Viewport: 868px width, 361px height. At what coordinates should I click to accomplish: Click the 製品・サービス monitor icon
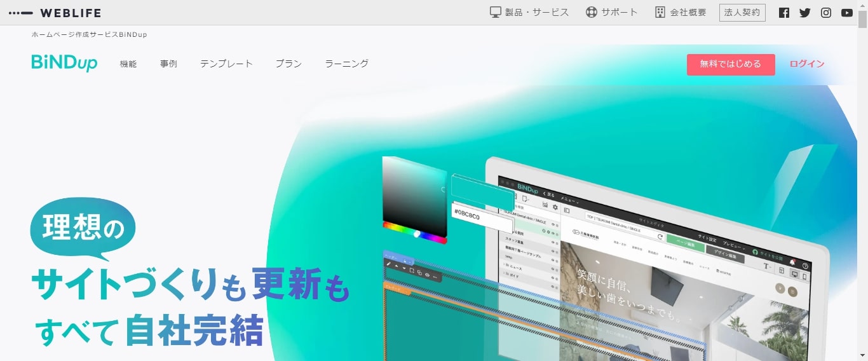pyautogui.click(x=496, y=12)
